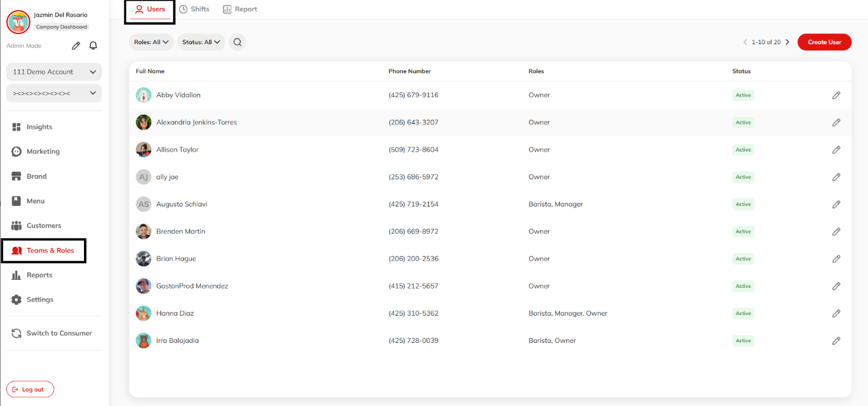Click the Create User button

click(x=824, y=42)
